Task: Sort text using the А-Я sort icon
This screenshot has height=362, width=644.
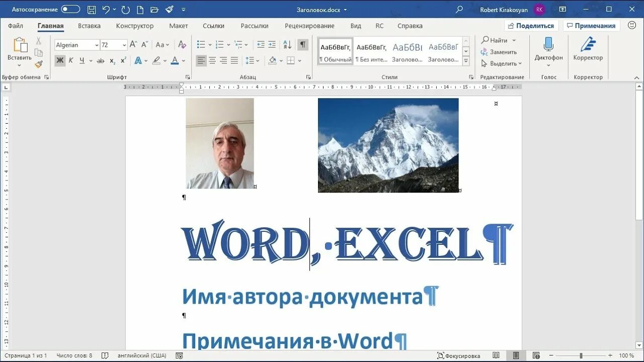Action: pos(287,44)
